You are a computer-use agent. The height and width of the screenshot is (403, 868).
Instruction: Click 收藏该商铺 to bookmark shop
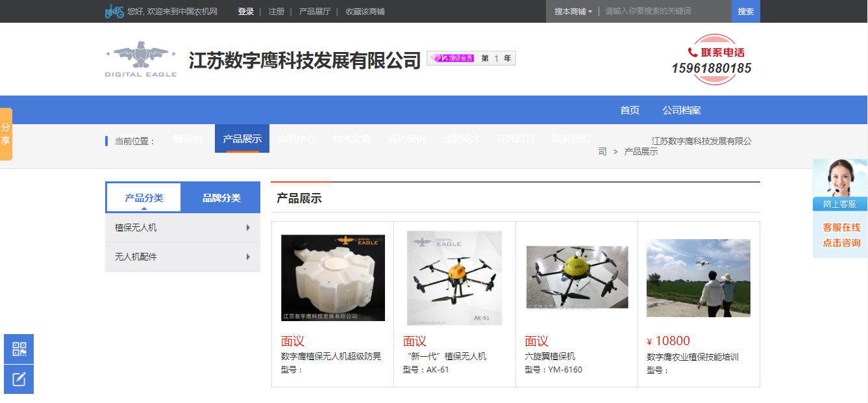365,11
